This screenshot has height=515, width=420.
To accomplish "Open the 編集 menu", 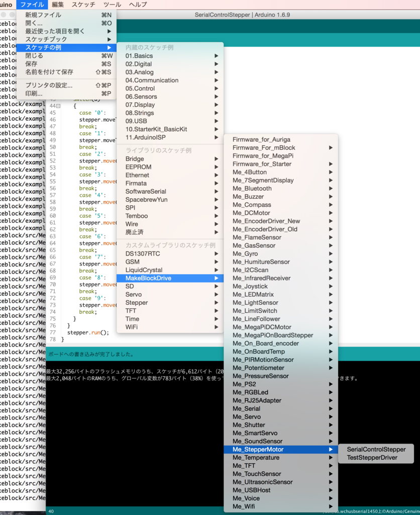I will [x=58, y=5].
